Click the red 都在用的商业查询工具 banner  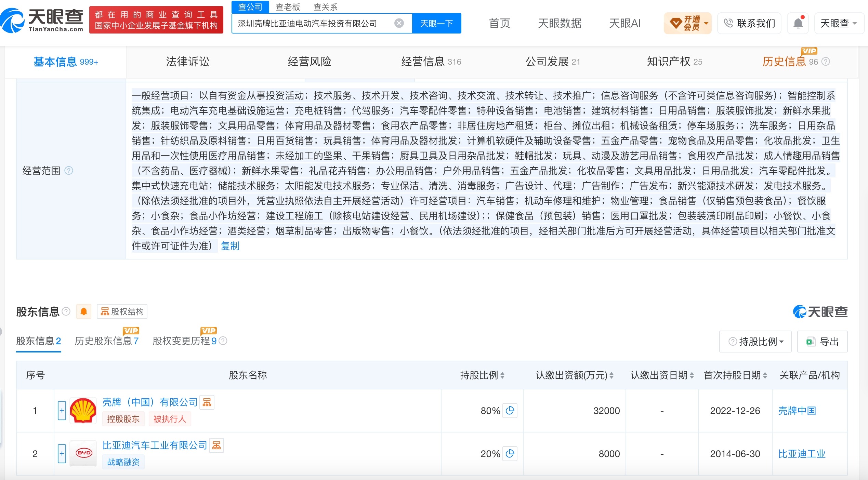[156, 20]
